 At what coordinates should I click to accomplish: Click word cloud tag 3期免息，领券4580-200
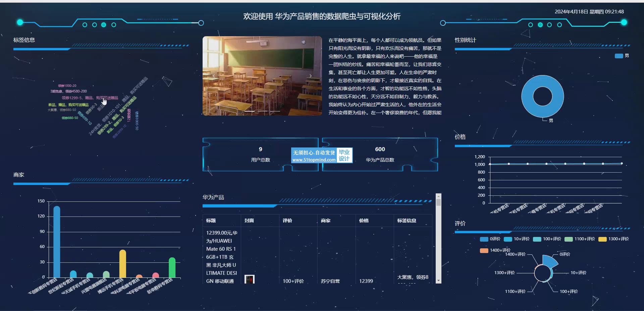click(68, 91)
